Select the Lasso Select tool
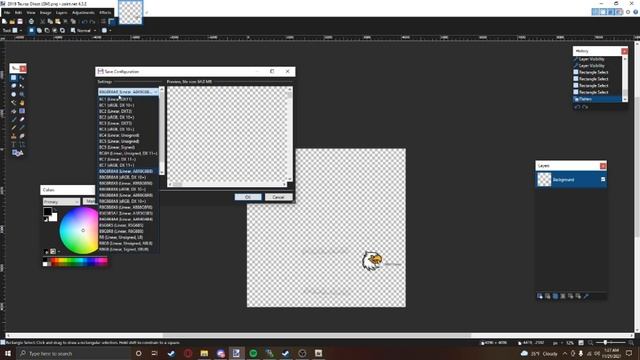This screenshot has width=640, height=360. [13, 86]
